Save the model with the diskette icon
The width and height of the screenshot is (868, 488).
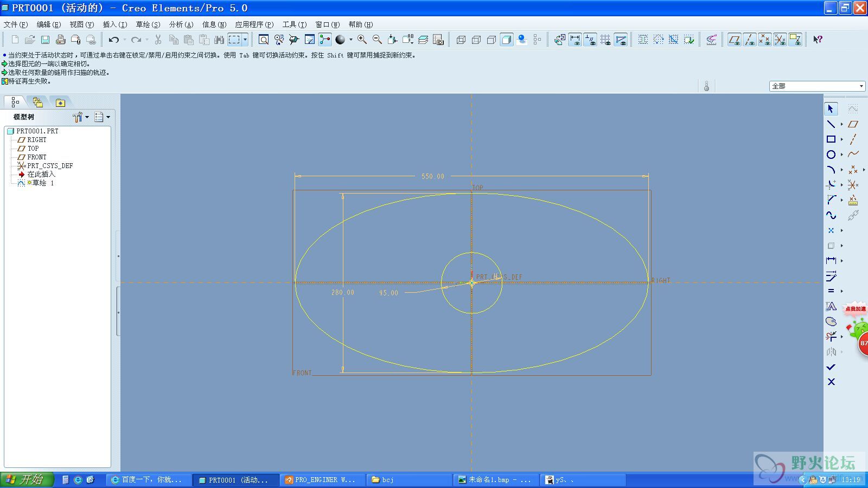46,40
